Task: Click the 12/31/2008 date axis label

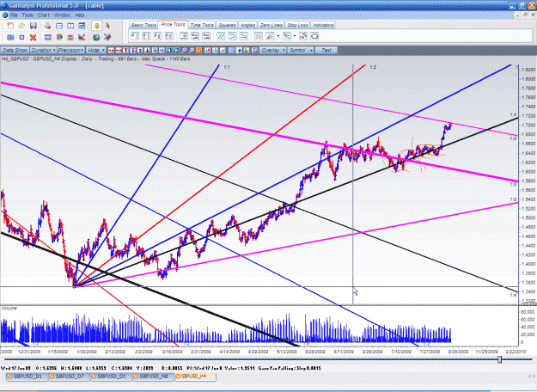Action: click(28, 352)
